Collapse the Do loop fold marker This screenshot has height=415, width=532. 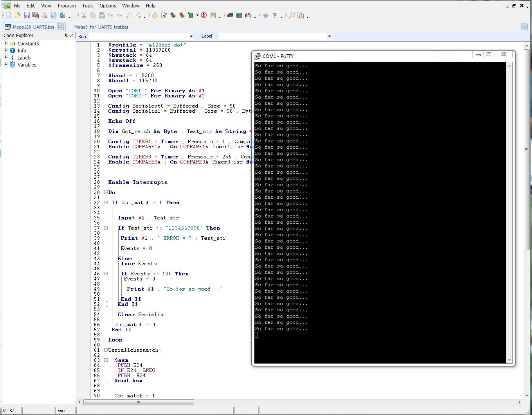(106, 192)
